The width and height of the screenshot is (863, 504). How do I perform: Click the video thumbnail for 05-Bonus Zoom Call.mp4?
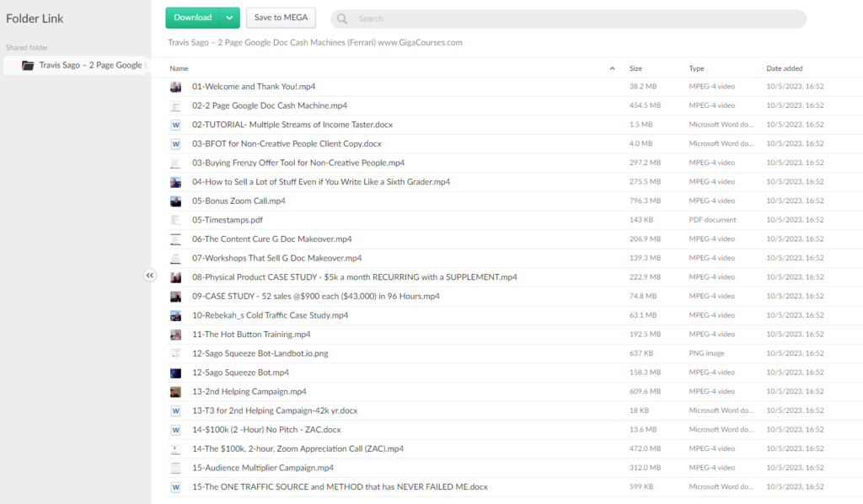176,201
